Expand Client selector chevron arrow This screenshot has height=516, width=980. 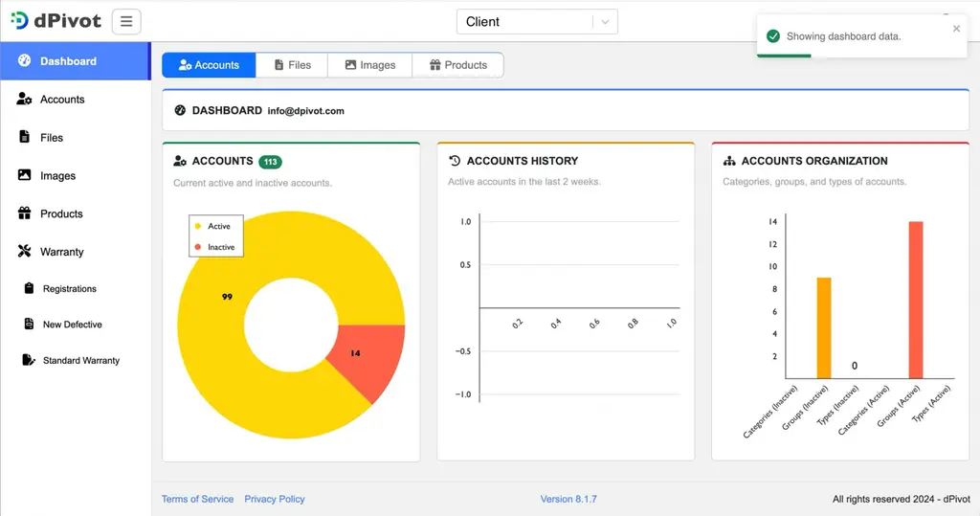pos(605,22)
